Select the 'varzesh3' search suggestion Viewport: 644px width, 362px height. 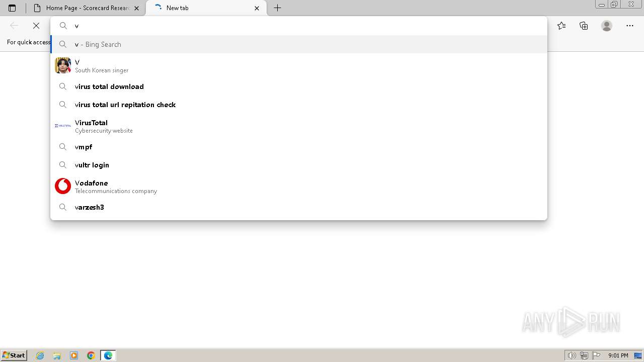tap(299, 207)
